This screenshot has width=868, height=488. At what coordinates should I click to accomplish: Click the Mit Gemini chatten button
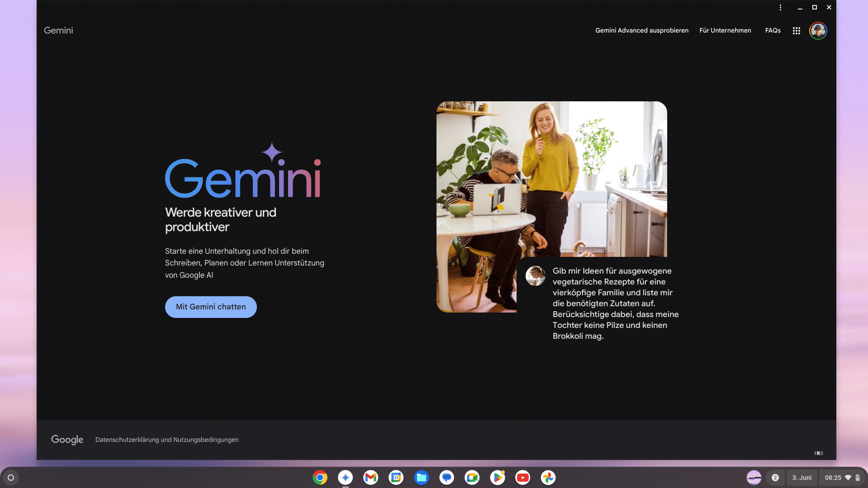pyautogui.click(x=211, y=307)
